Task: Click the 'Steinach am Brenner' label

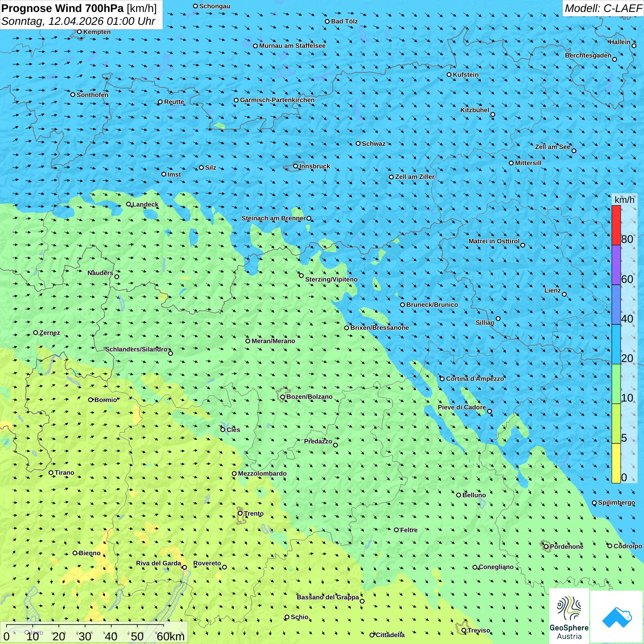Action: (274, 218)
